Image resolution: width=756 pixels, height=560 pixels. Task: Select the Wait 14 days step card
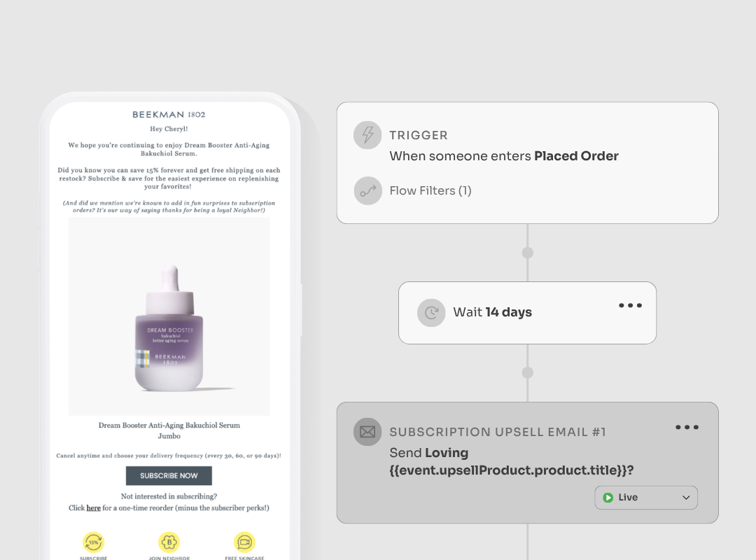(528, 313)
